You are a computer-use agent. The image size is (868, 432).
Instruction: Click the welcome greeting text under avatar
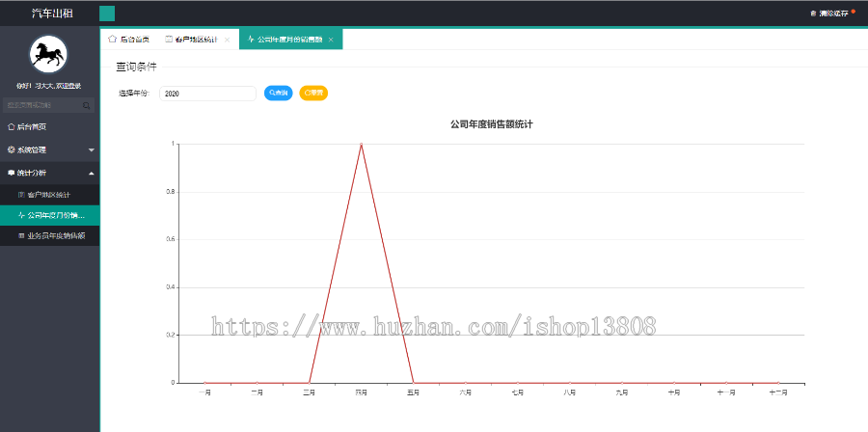pos(49,86)
